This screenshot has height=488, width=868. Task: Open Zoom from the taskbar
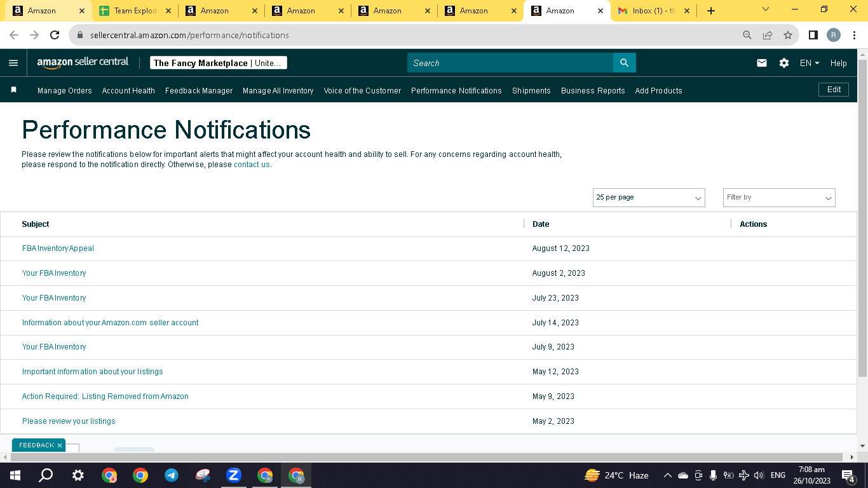pyautogui.click(x=233, y=475)
